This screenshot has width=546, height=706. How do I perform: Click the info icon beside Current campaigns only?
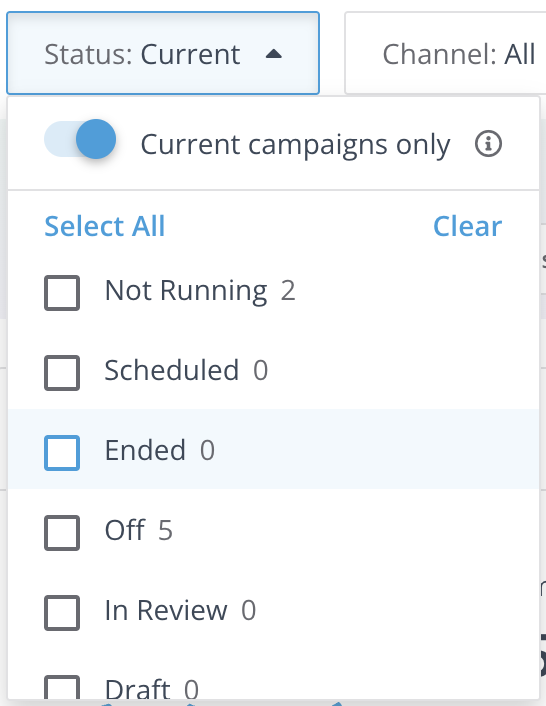[488, 144]
